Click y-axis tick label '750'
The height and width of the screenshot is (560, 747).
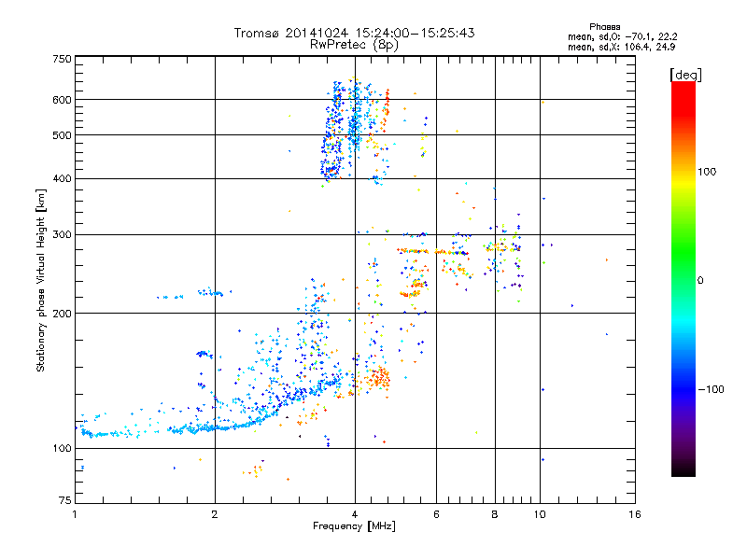pos(62,59)
